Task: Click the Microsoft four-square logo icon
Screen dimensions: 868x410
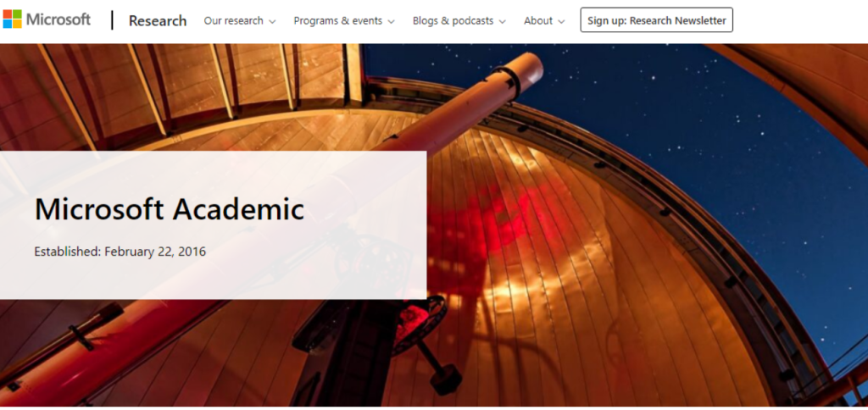Action: pyautogui.click(x=12, y=19)
